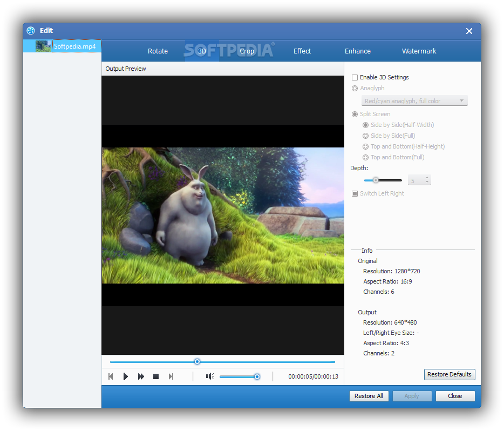Choose Side by Side(Half-Width) option

pos(366,125)
